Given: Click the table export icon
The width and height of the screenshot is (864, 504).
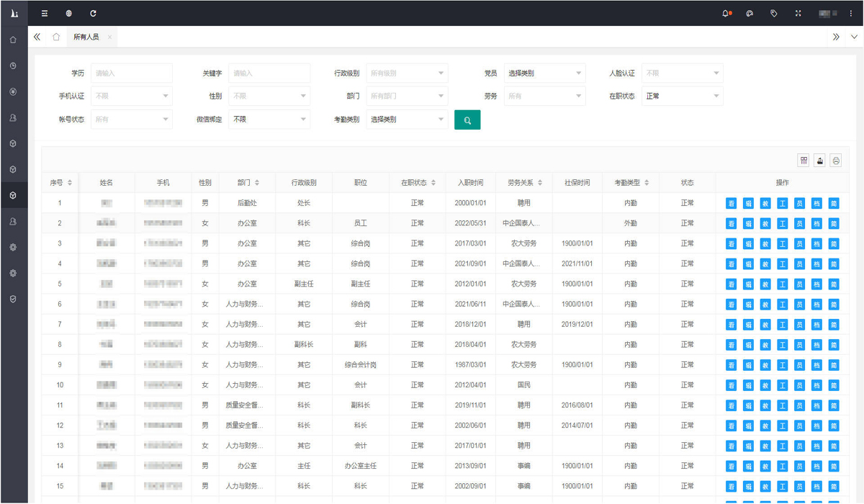Looking at the screenshot, I should [819, 161].
